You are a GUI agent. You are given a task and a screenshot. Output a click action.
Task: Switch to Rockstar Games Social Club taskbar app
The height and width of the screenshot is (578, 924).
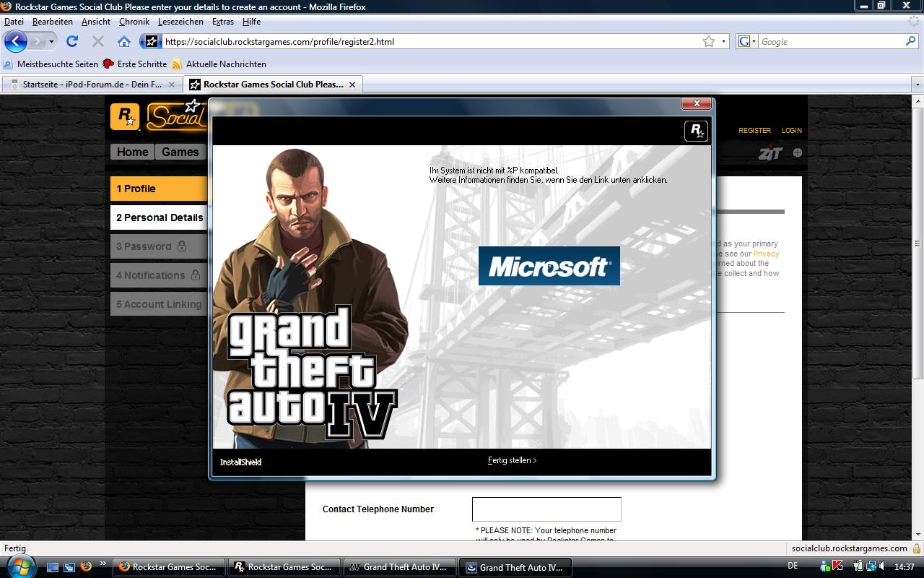[284, 567]
